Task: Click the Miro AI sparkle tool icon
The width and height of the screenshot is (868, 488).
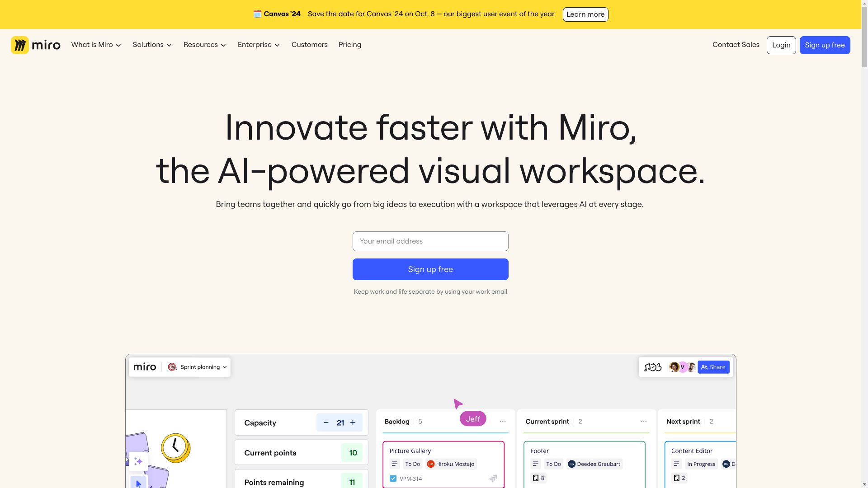Action: (138, 461)
